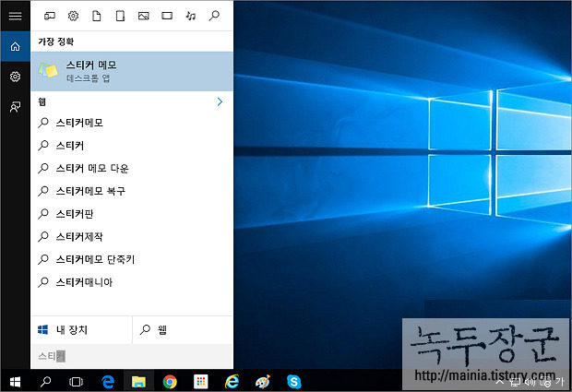The height and width of the screenshot is (392, 572).
Task: Open the hamburger menu in search panel
Action: pyautogui.click(x=15, y=16)
